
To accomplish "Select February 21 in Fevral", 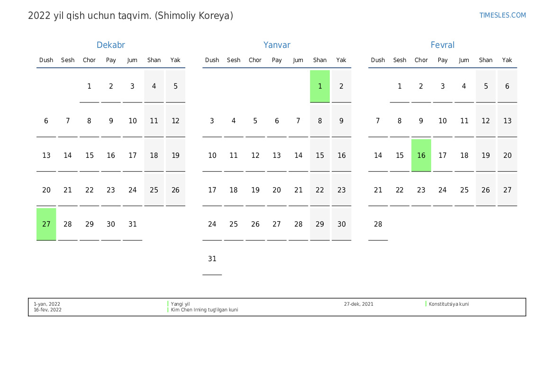I will [378, 190].
